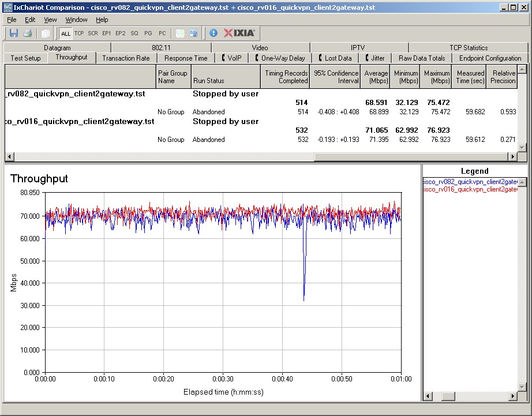Click results table scroll right arrow
The width and height of the screenshot is (532, 416).
[512, 156]
